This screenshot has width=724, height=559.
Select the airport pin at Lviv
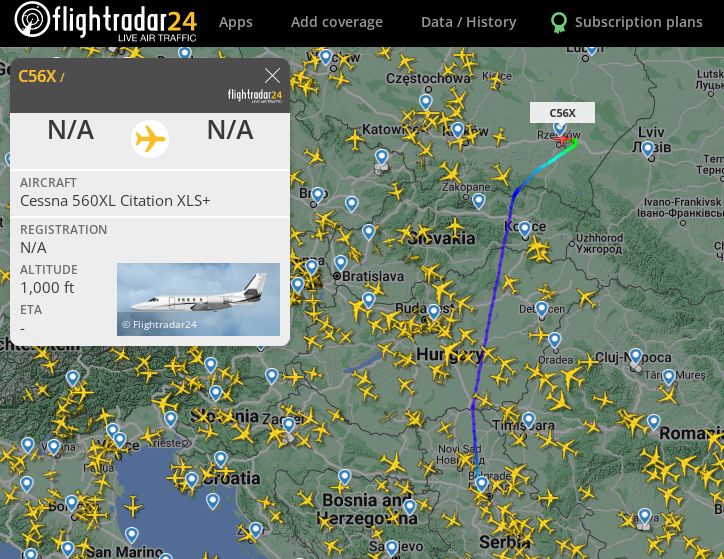click(x=648, y=149)
